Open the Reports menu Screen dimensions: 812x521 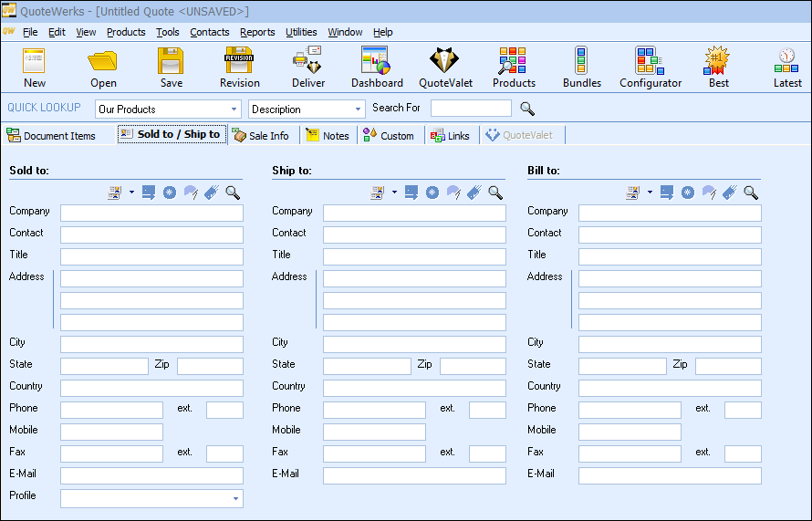pyautogui.click(x=257, y=32)
